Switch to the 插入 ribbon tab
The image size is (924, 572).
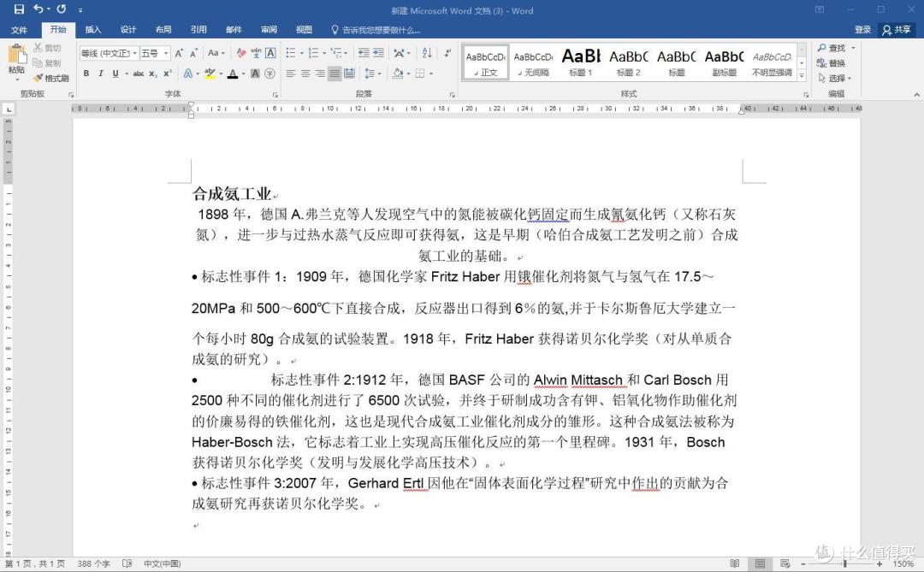(x=92, y=29)
